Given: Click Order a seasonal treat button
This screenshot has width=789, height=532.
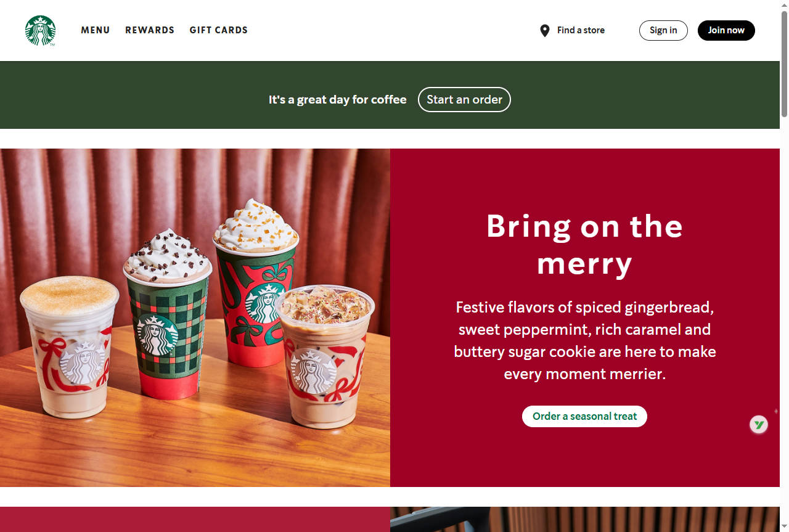Looking at the screenshot, I should coord(584,416).
